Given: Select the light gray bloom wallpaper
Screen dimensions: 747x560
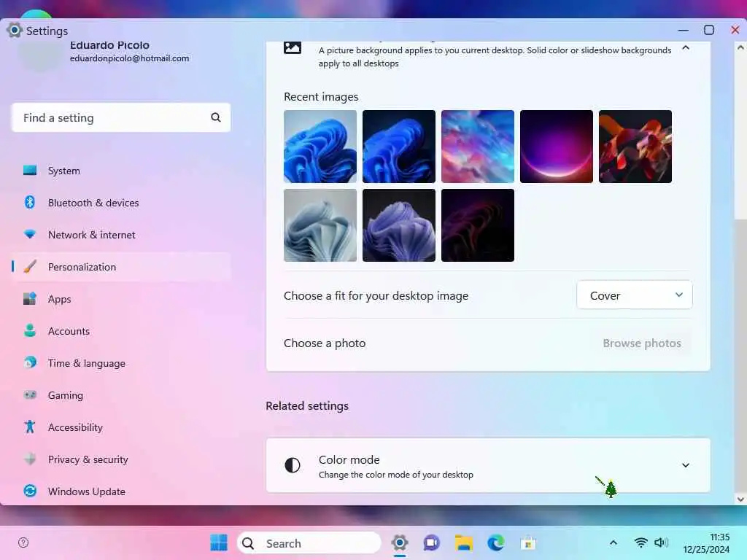Looking at the screenshot, I should pyautogui.click(x=320, y=225).
